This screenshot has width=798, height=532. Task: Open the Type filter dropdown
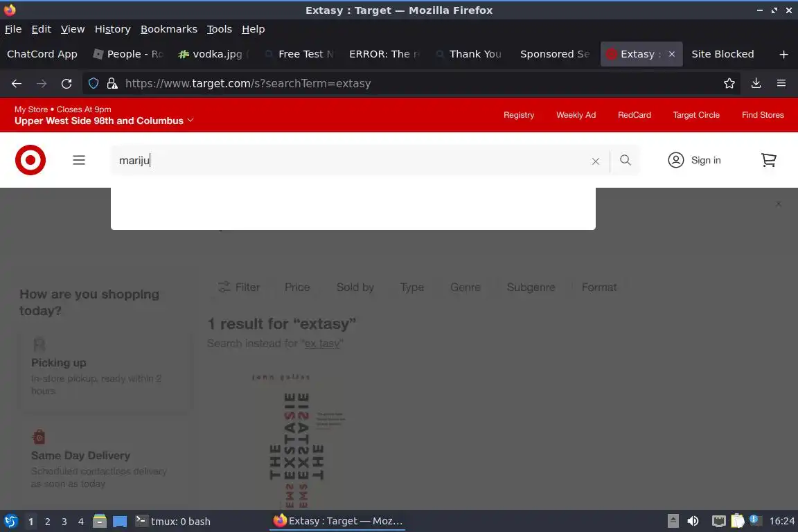pyautogui.click(x=411, y=287)
